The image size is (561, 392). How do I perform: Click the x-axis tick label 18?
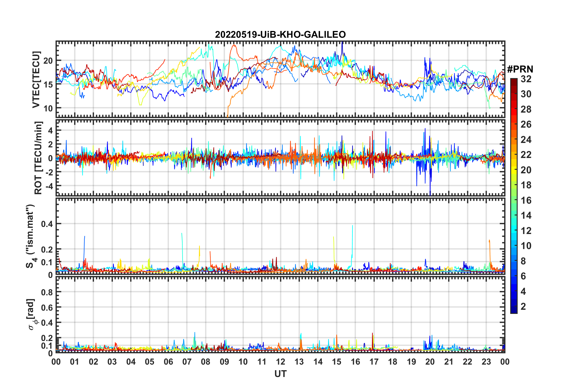tap(393, 362)
